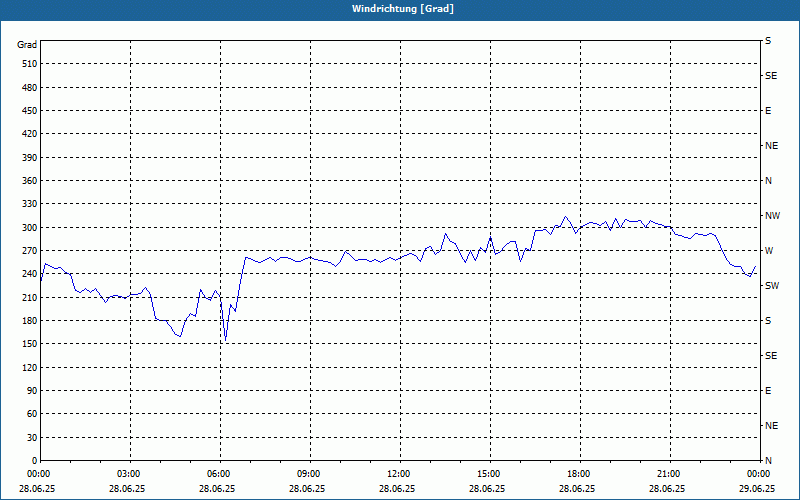Click the 00:00 label above 29.06.25
The width and height of the screenshot is (800, 500).
coord(758,474)
